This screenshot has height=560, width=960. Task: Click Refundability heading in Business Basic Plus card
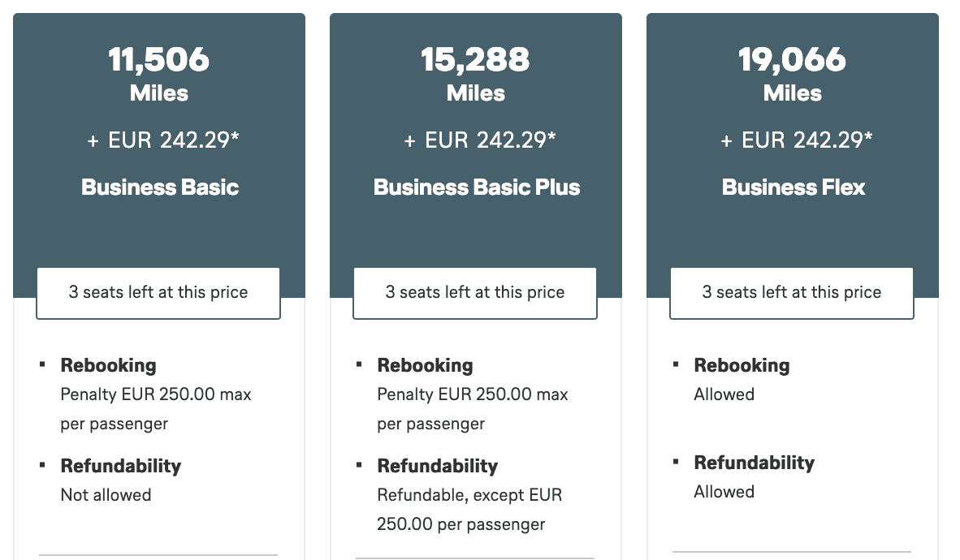(438, 466)
